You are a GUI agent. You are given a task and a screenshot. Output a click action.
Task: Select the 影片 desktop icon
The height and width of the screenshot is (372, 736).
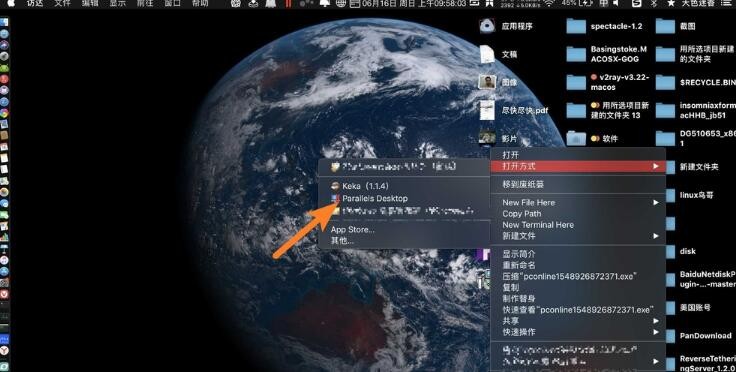click(487, 138)
